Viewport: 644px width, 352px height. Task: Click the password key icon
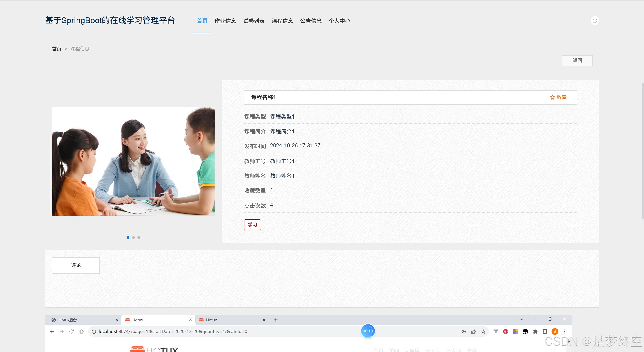click(x=464, y=331)
